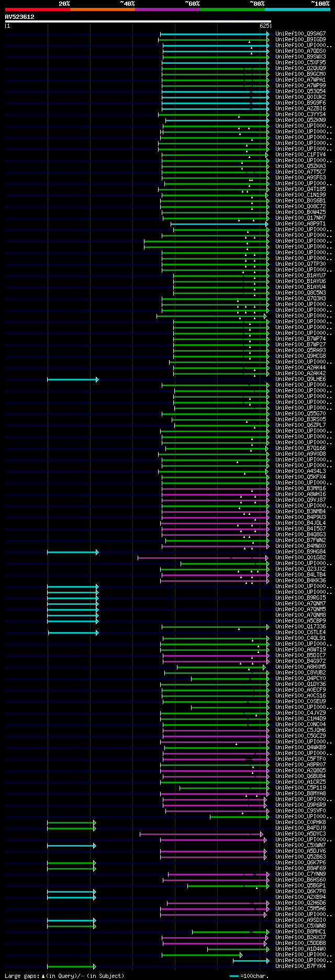Click the cyan =100char. scale bar

(233, 976)
